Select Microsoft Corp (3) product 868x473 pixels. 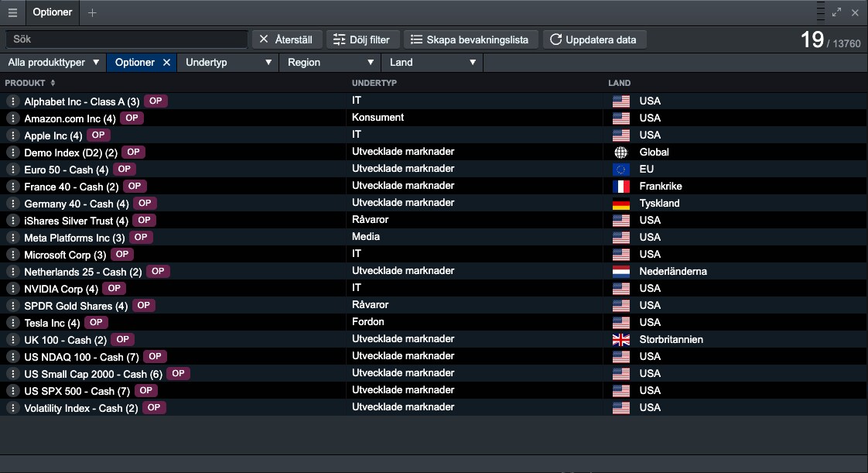(65, 255)
